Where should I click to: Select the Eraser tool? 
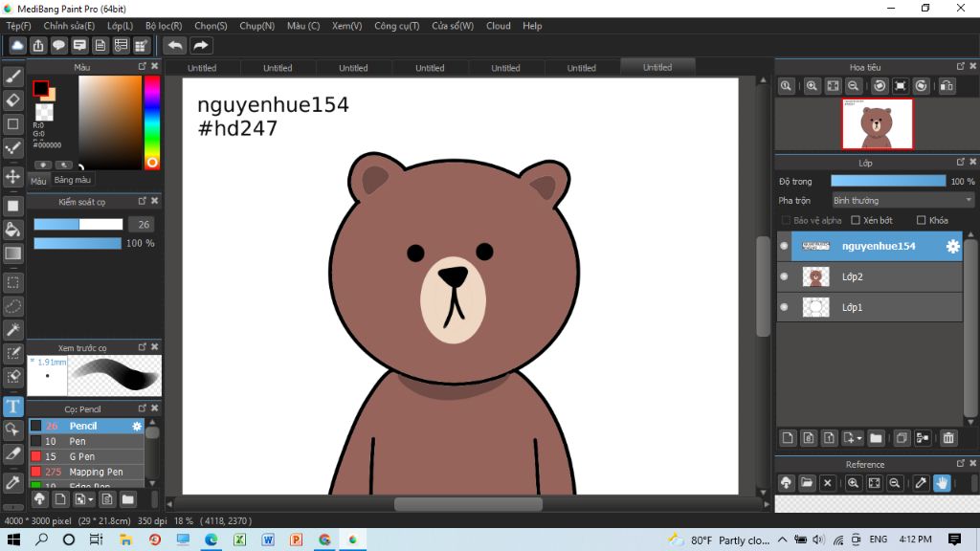[13, 99]
